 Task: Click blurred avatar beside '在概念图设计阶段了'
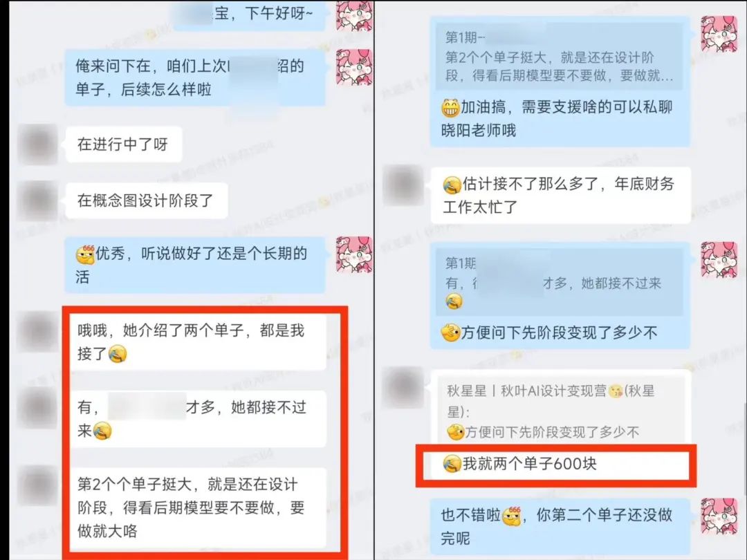(37, 200)
